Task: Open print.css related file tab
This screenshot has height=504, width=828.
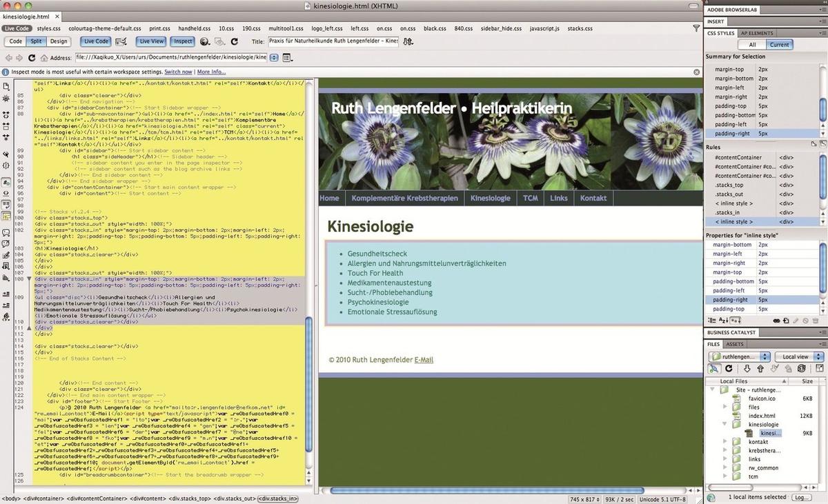Action: click(159, 29)
